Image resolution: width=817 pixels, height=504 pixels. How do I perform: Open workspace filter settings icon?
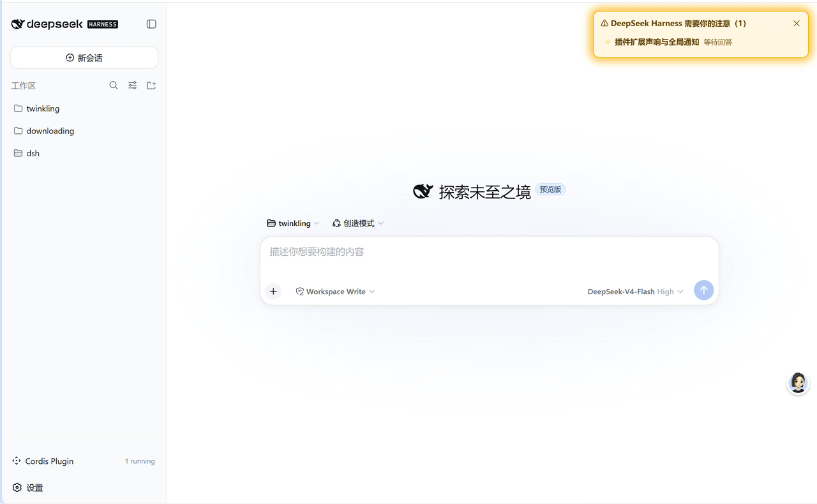(133, 85)
